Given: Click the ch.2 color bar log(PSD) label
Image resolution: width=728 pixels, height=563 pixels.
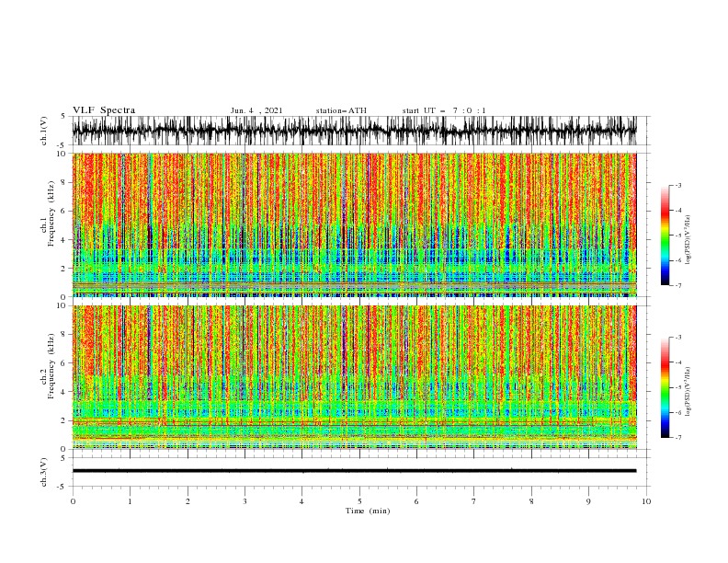Looking at the screenshot, I should pyautogui.click(x=688, y=392).
